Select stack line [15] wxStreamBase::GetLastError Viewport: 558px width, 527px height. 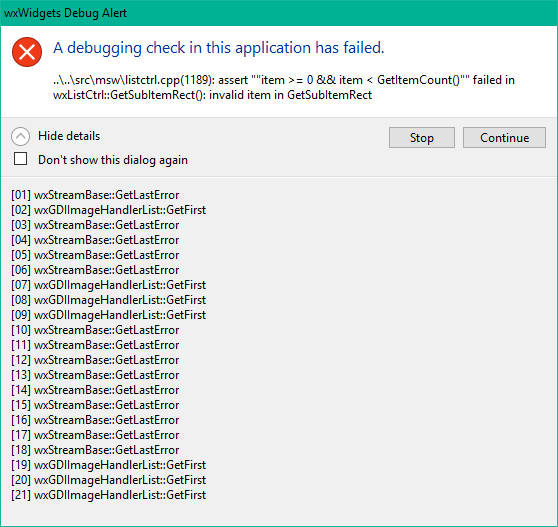click(95, 405)
